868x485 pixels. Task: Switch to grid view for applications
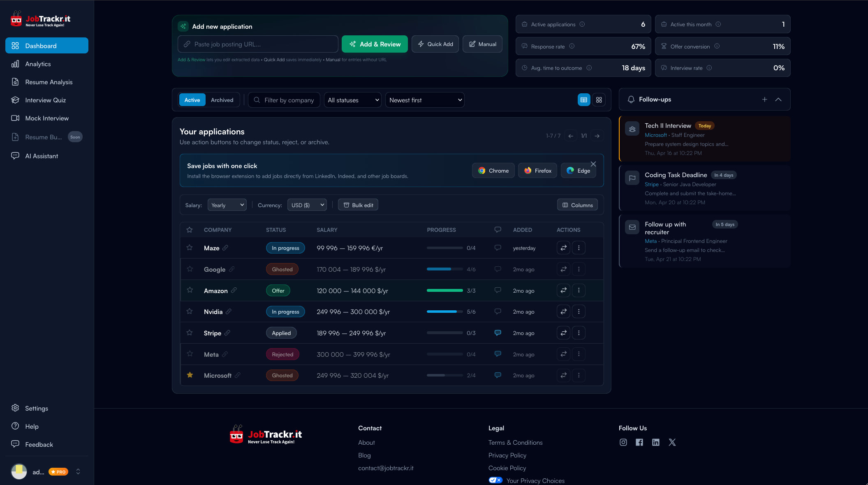click(x=599, y=99)
